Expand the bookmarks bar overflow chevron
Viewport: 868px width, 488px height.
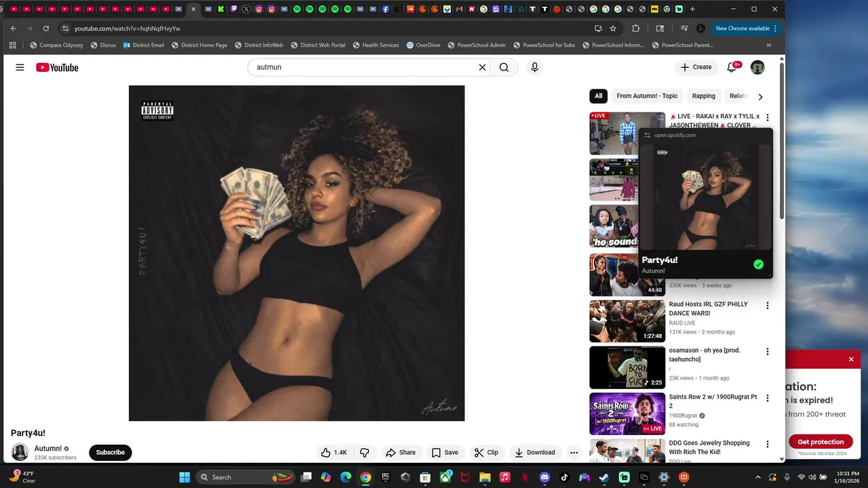pos(768,45)
